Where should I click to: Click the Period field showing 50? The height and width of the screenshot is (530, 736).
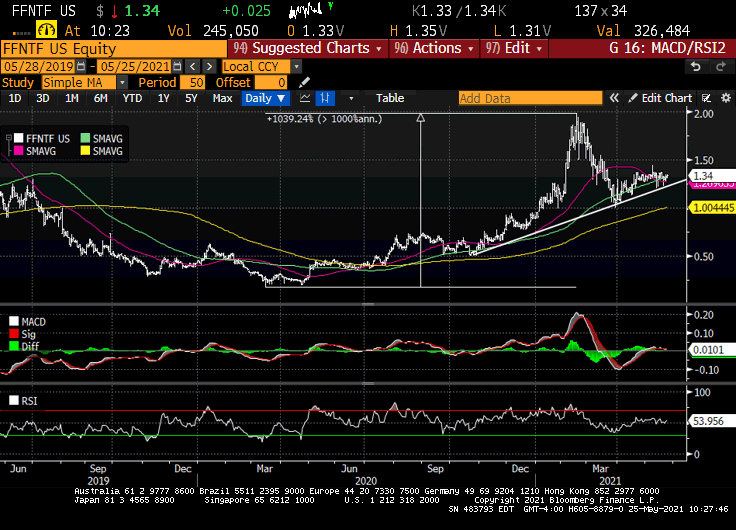pos(192,83)
